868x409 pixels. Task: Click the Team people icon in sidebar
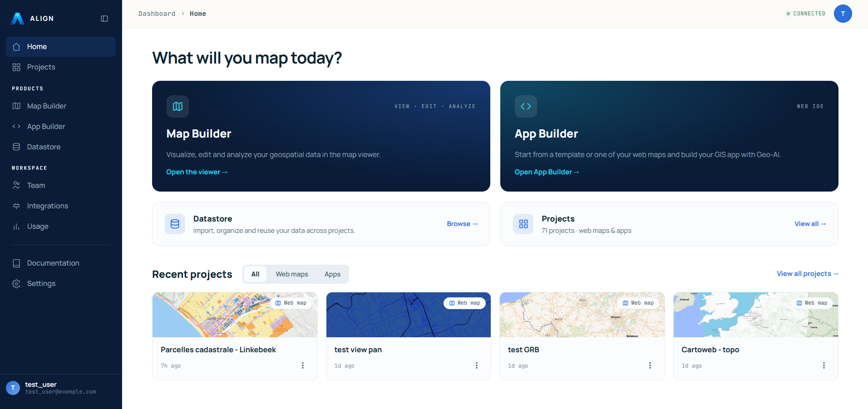16,185
